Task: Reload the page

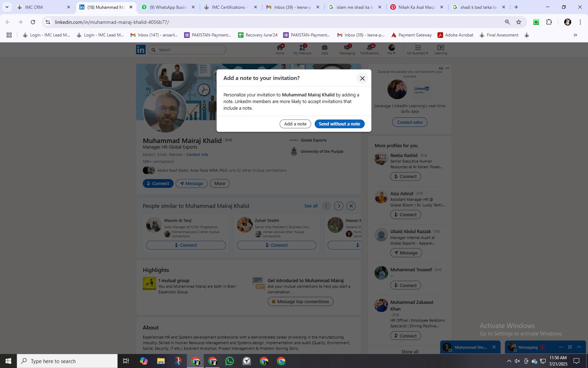Action: tap(33, 22)
